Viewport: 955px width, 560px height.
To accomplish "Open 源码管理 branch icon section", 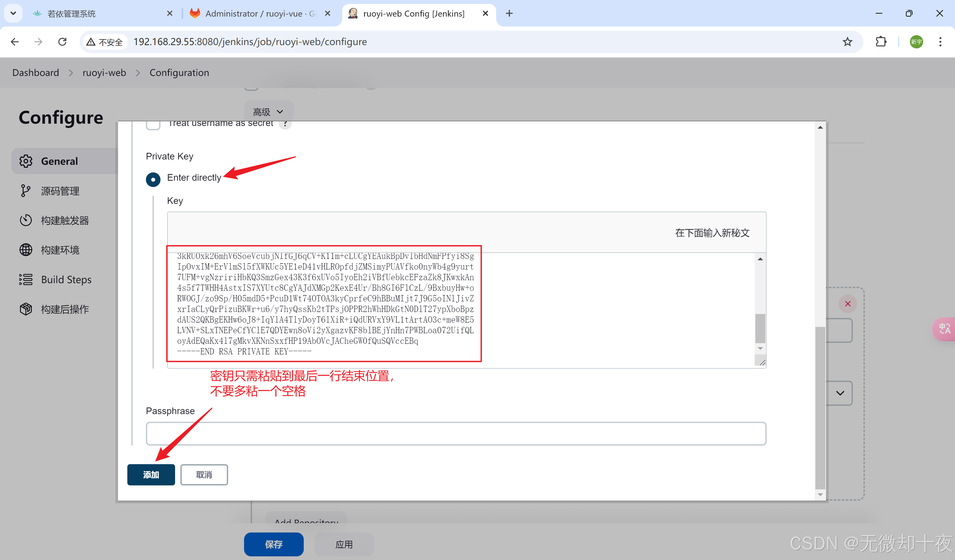I will [x=26, y=191].
